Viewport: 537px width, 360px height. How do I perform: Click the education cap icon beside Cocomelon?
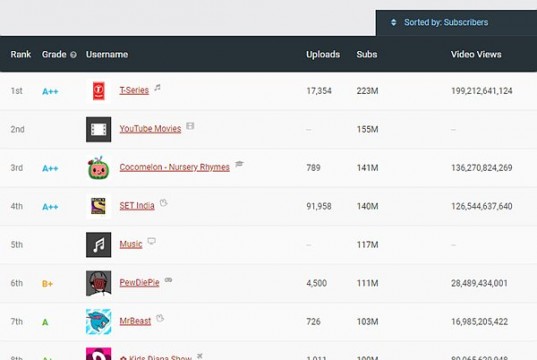point(239,164)
